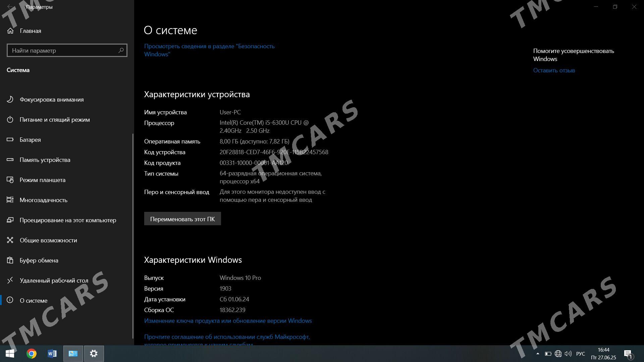The image size is (644, 362).
Task: Open Microsoft Word from the taskbar
Action: (52, 354)
